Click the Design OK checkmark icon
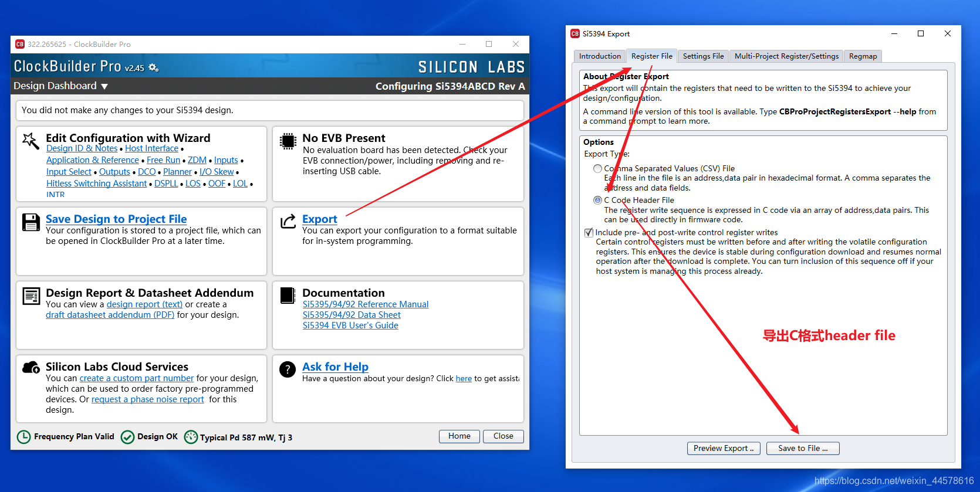Screen dimensions: 980x492 click(x=127, y=437)
